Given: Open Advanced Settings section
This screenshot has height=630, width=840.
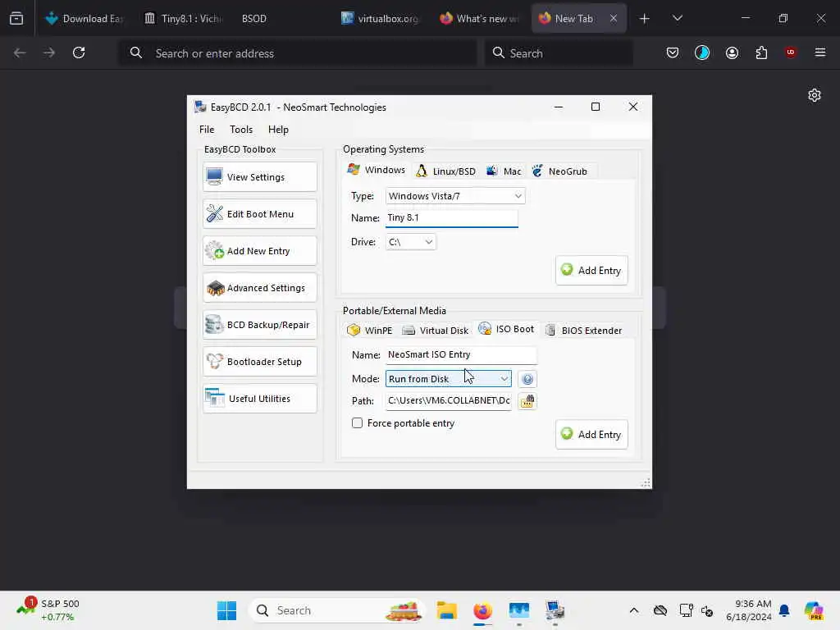Looking at the screenshot, I should pos(260,288).
